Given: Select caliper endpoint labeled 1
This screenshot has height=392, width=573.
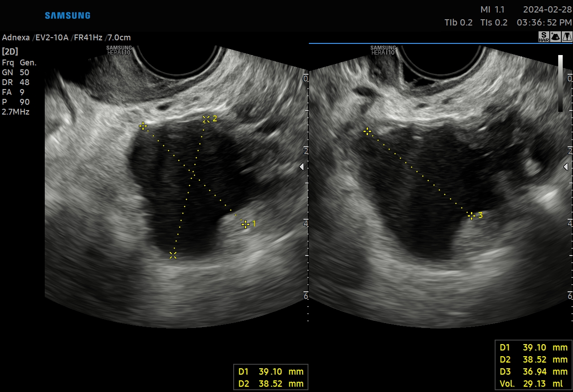Looking at the screenshot, I should coord(245,224).
